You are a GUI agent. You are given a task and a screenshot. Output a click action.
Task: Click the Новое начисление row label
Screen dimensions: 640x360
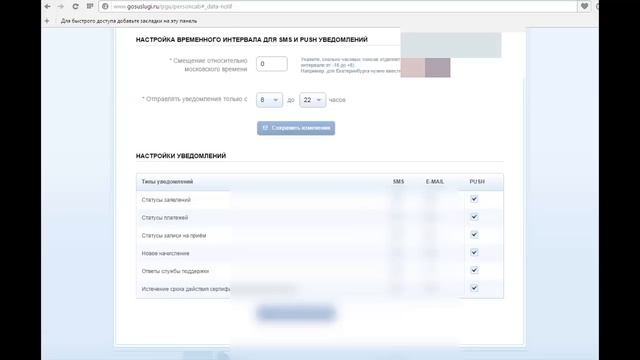click(x=165, y=253)
